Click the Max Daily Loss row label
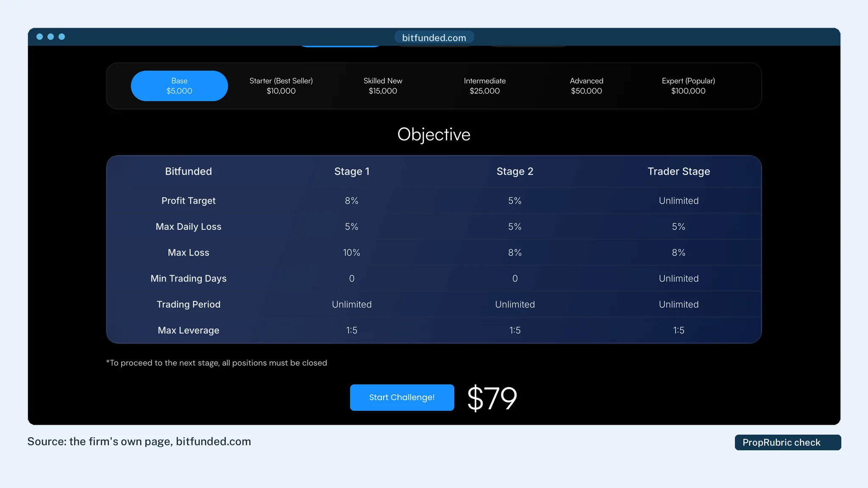Viewport: 868px width, 488px height. coord(189,227)
